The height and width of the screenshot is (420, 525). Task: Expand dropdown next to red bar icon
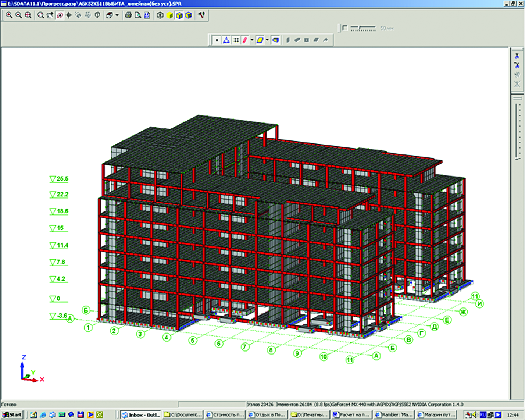tap(252, 40)
